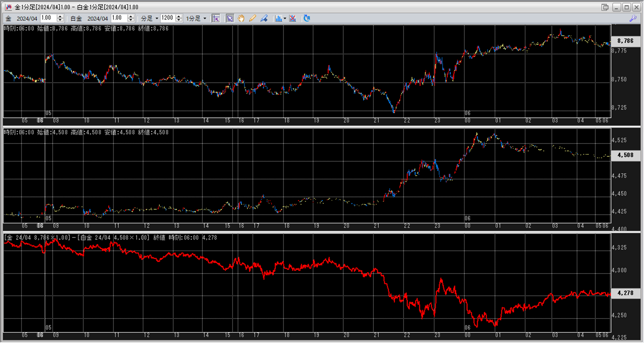Toggle the crosshair cursor display button
Image resolution: width=644 pixels, height=343 pixels.
pos(216,18)
